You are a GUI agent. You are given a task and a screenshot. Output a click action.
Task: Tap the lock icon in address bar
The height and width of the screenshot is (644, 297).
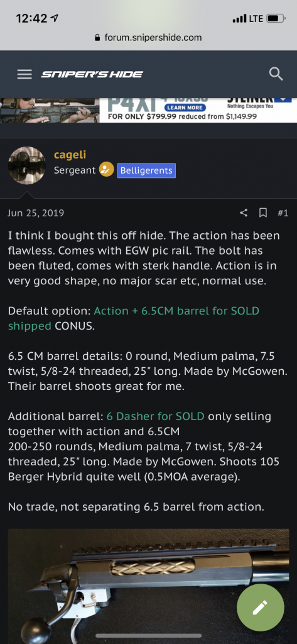point(97,38)
